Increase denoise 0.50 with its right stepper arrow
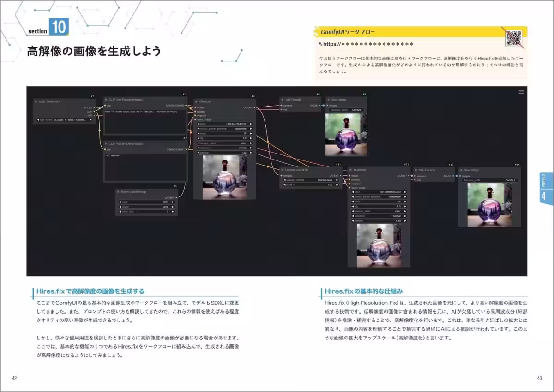This screenshot has height=392, width=554. pyautogui.click(x=404, y=220)
